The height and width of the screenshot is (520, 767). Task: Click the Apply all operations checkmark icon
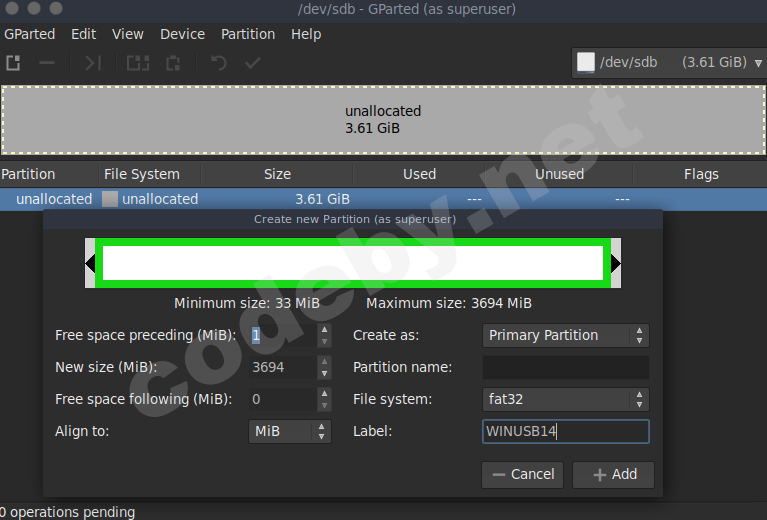click(253, 63)
